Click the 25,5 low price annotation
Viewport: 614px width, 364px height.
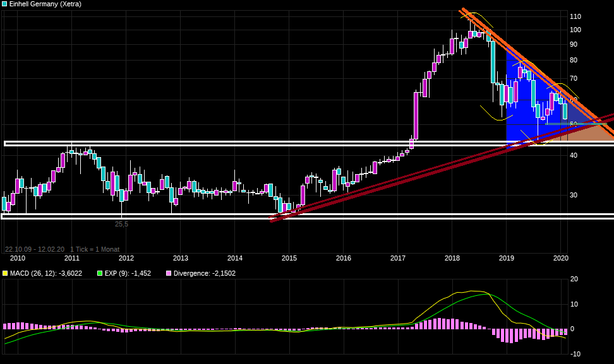(121, 224)
